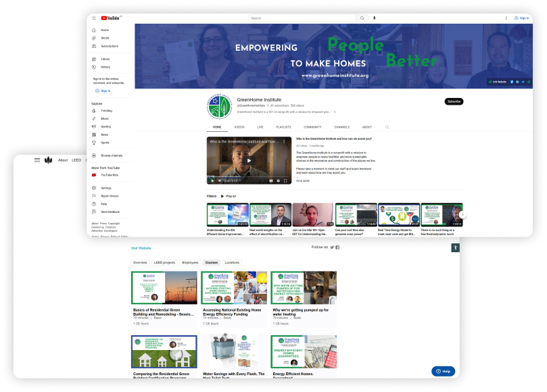The width and height of the screenshot is (547, 392).
Task: Open the three-dot settings menu in YouTube header
Action: [x=506, y=18]
